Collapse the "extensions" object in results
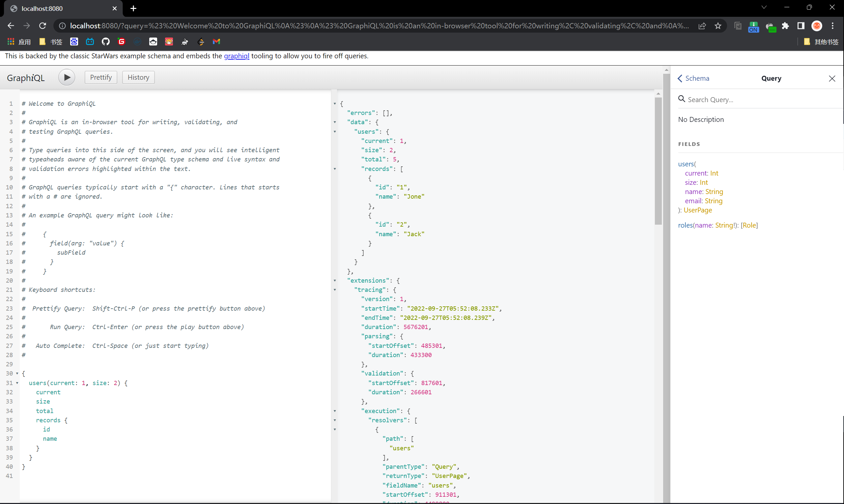 (x=335, y=281)
